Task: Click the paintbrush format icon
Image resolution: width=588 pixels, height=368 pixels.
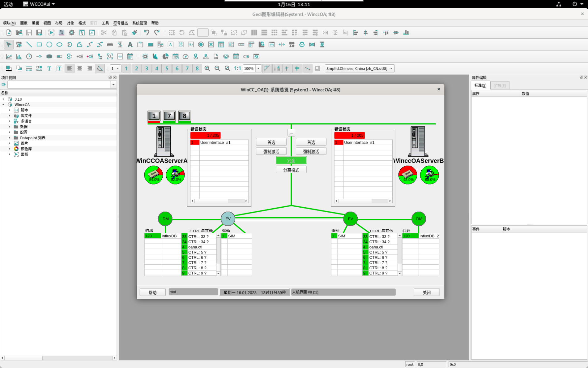Action: [134, 32]
